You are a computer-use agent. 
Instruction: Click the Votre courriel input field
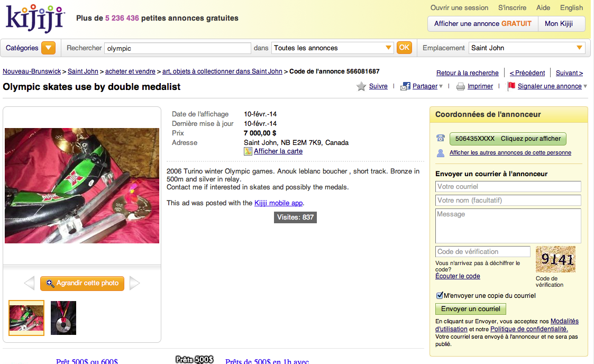point(508,186)
